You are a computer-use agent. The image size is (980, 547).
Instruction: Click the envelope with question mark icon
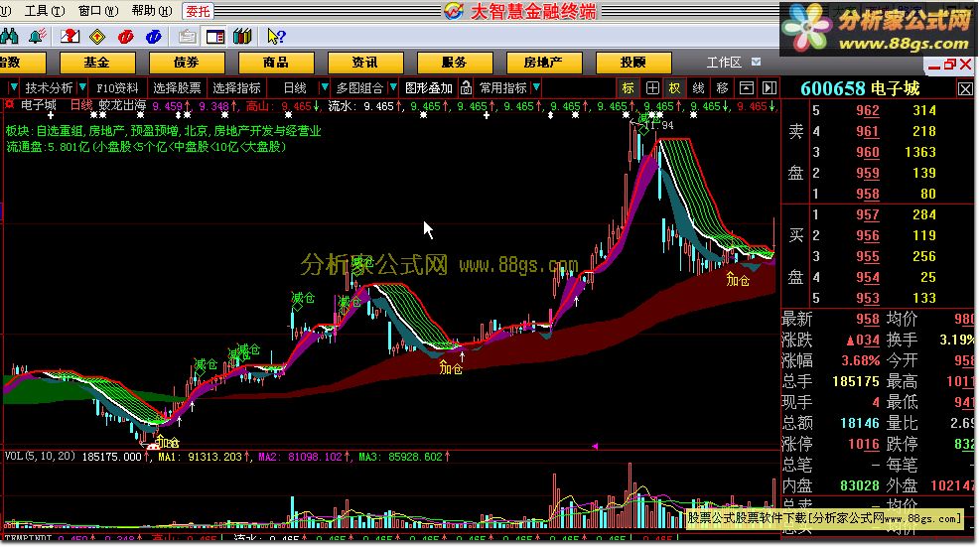point(70,37)
